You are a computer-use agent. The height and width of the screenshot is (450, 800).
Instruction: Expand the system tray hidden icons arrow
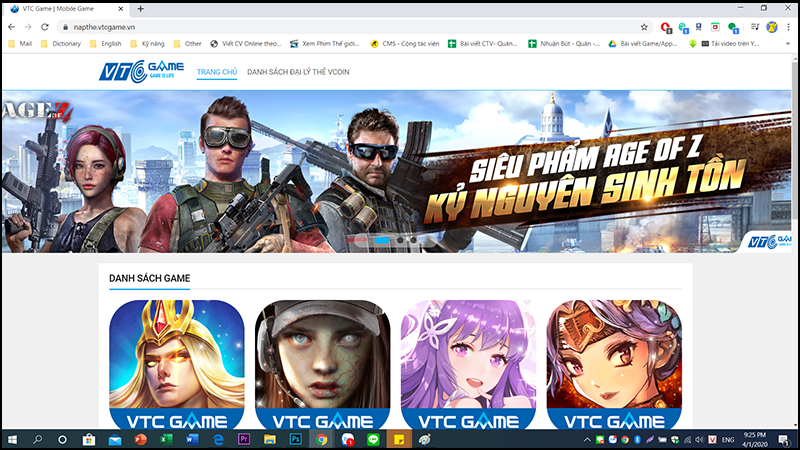[x=587, y=439]
